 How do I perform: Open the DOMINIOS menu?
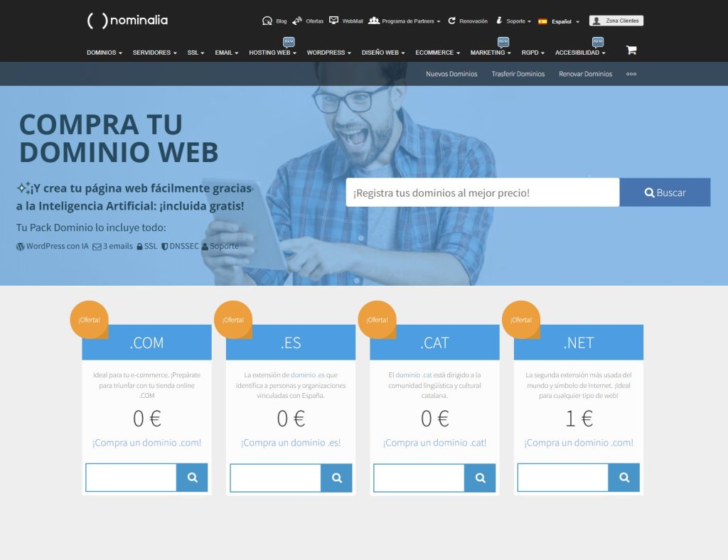104,53
